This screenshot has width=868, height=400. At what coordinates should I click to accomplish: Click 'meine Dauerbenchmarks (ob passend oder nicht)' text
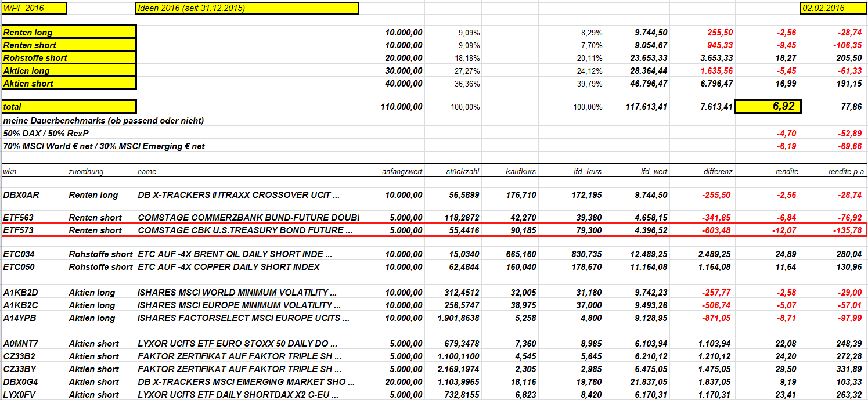103,121
